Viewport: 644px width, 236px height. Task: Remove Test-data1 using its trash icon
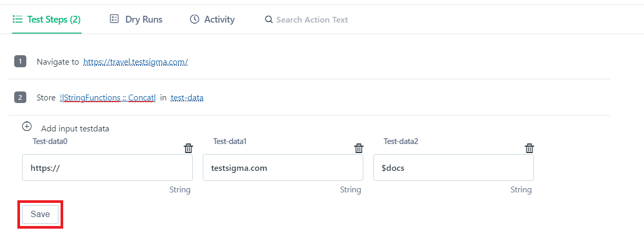(359, 148)
